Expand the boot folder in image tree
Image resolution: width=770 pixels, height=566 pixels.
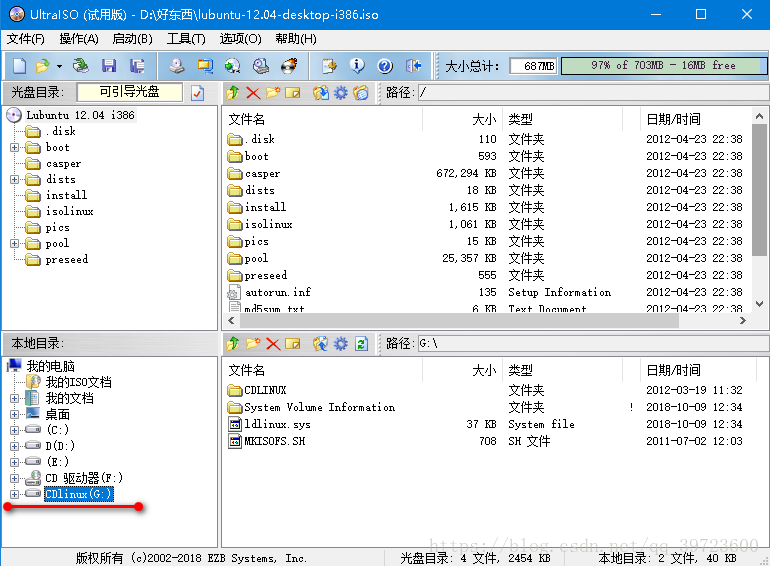click(x=14, y=147)
